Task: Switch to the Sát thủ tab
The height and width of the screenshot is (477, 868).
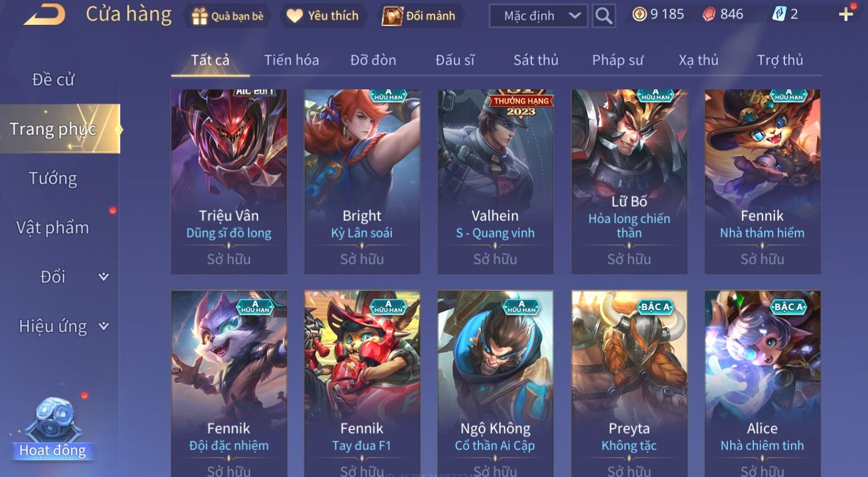Action: click(535, 60)
